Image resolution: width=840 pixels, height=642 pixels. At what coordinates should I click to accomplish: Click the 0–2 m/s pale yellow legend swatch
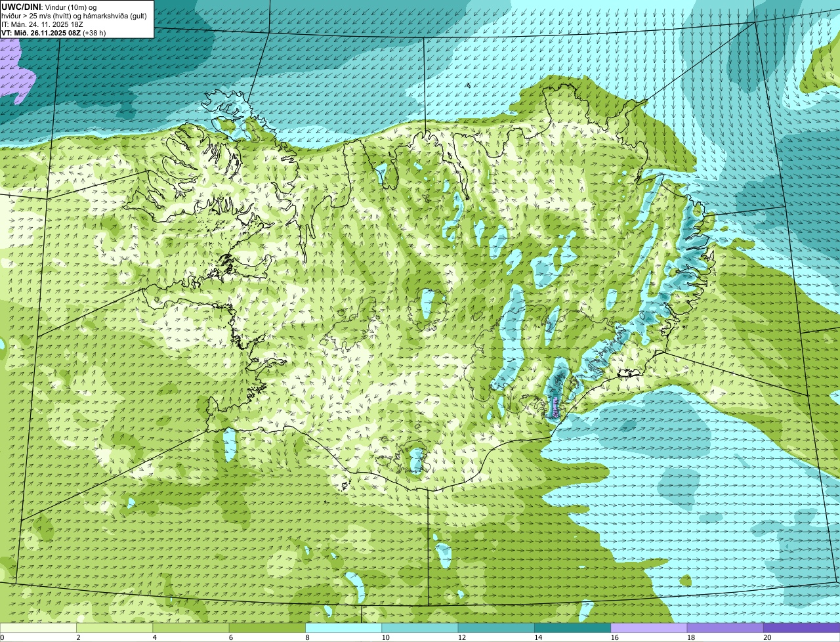click(38, 628)
